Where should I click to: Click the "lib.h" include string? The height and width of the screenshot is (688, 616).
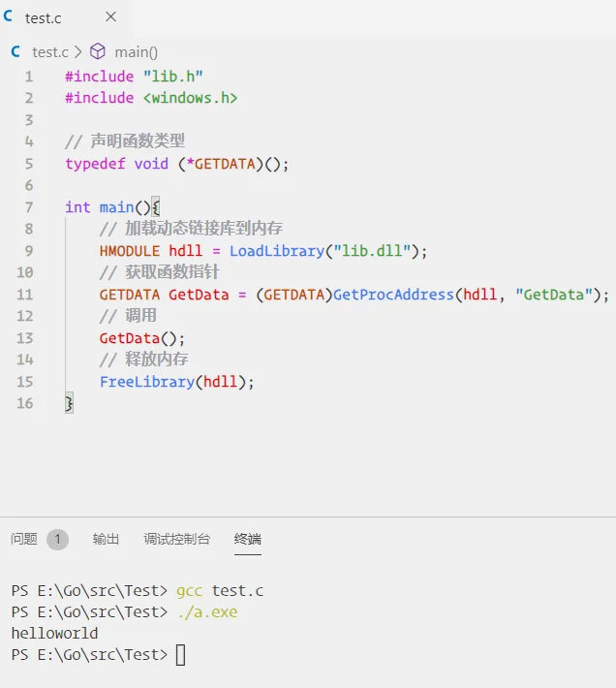tap(173, 77)
